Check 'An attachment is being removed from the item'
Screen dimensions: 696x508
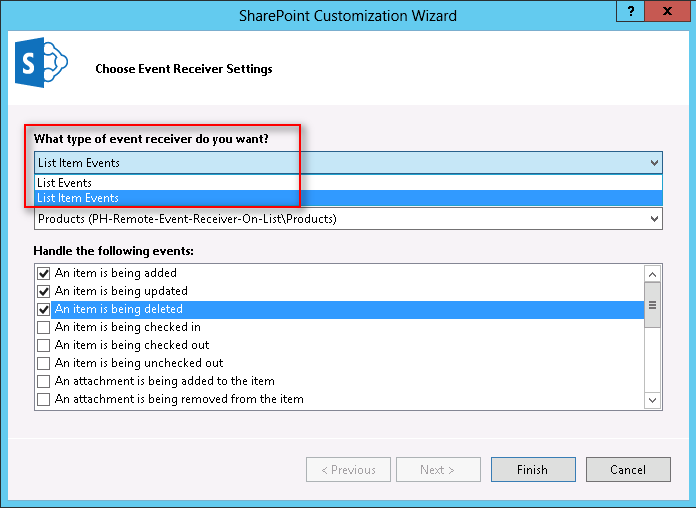coord(44,399)
